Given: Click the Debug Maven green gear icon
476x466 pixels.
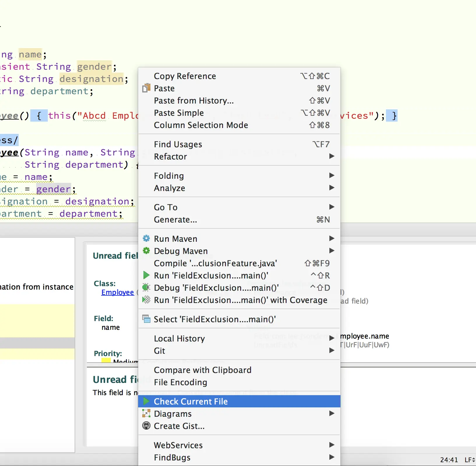Looking at the screenshot, I should coord(146,250).
